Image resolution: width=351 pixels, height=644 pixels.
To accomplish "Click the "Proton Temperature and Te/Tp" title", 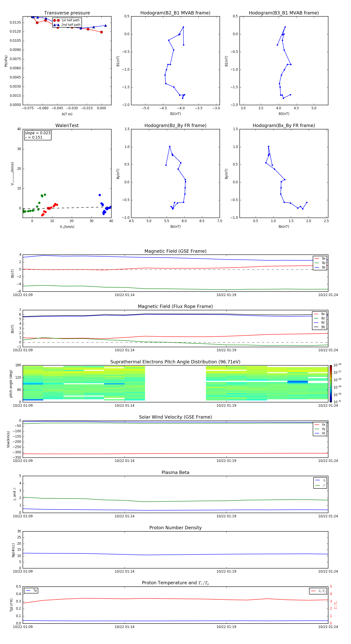I will click(175, 583).
